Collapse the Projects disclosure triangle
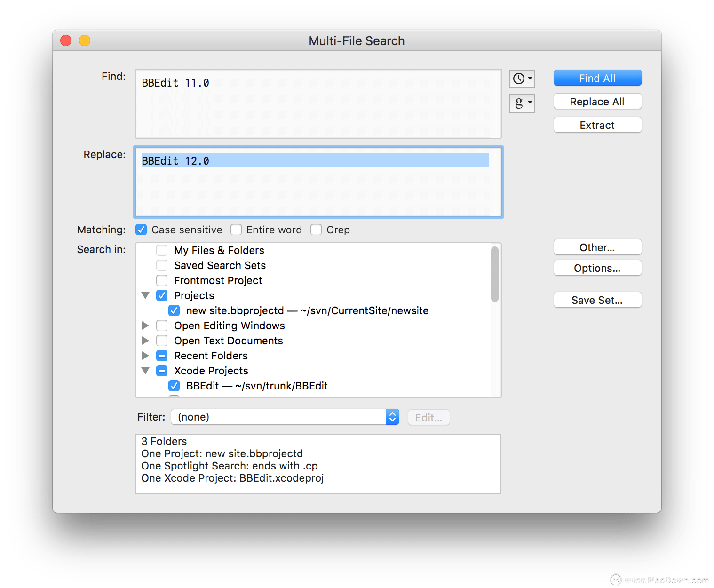Viewport: 714px width, 588px height. point(145,295)
